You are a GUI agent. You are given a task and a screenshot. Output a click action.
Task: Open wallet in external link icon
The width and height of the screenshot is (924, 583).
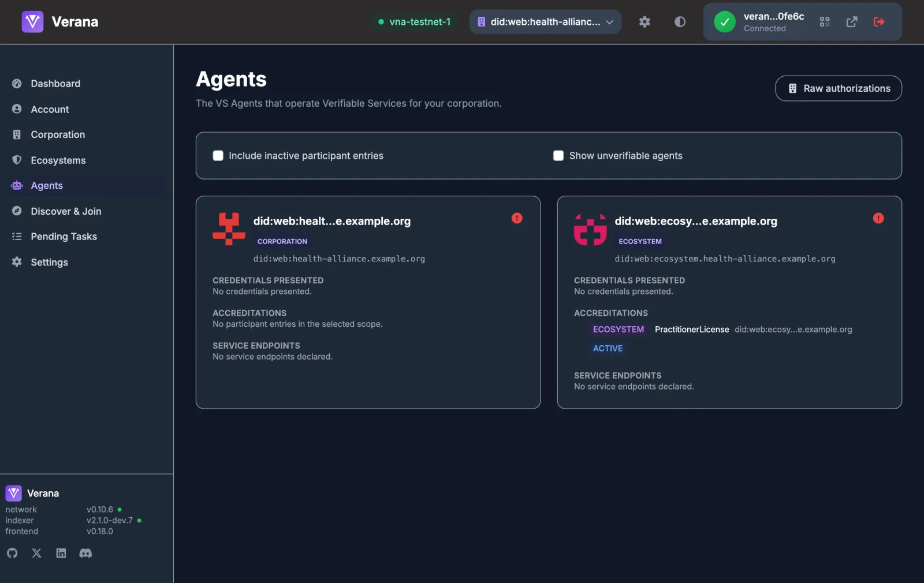[x=852, y=22]
